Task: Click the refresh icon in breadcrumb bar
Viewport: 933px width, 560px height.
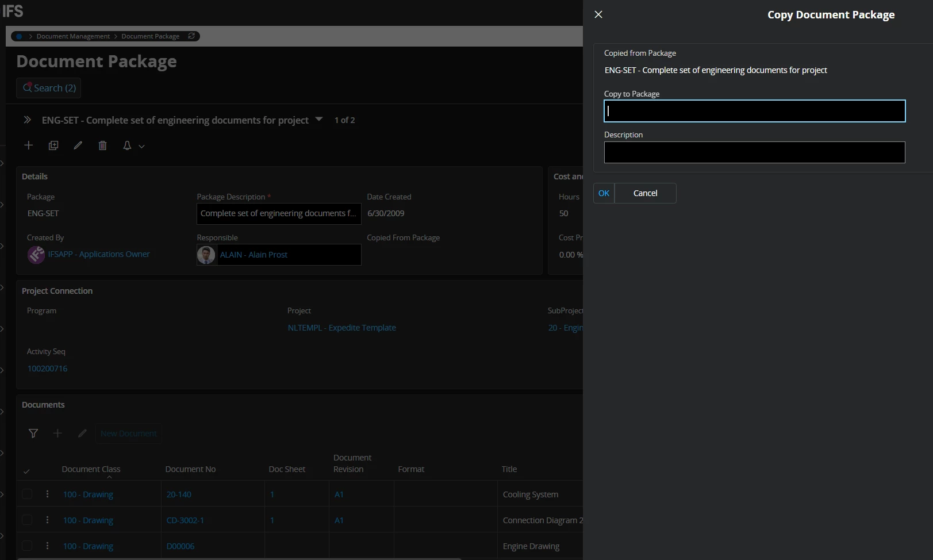Action: 191,36
